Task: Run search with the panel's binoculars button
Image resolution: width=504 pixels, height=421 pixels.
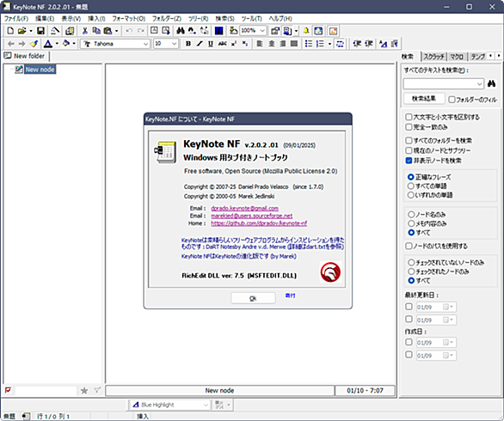Action: point(491,84)
